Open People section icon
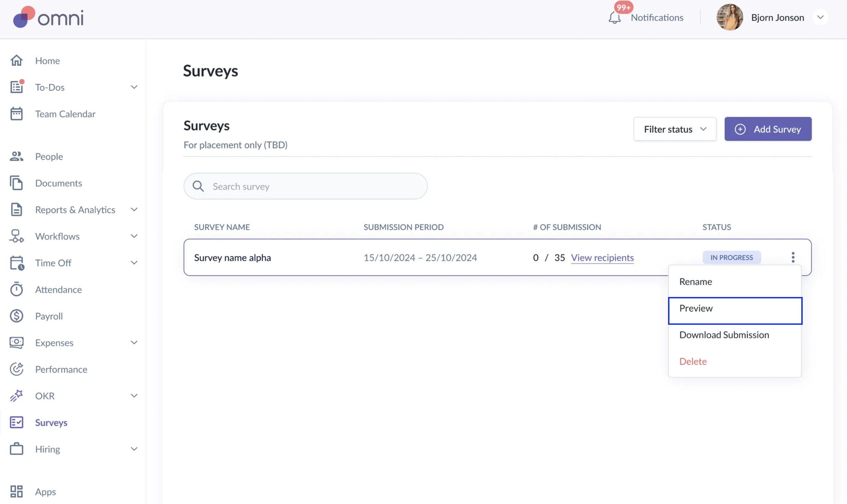Image resolution: width=847 pixels, height=504 pixels. tap(16, 157)
